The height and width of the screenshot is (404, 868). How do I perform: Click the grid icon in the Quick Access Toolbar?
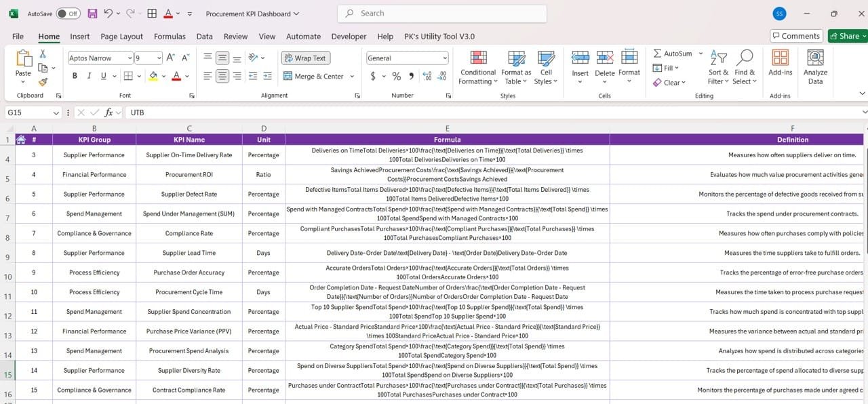(152, 14)
